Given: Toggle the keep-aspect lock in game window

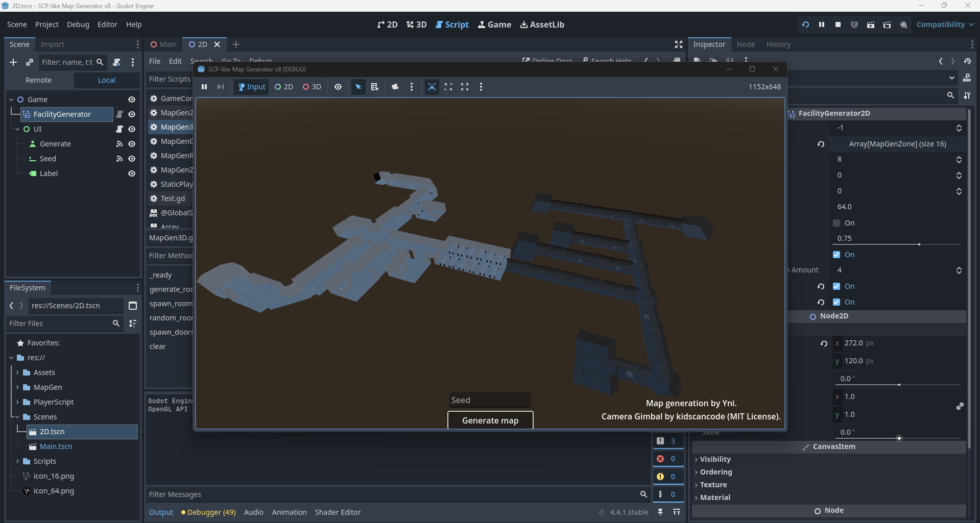Looking at the screenshot, I should pos(432,87).
